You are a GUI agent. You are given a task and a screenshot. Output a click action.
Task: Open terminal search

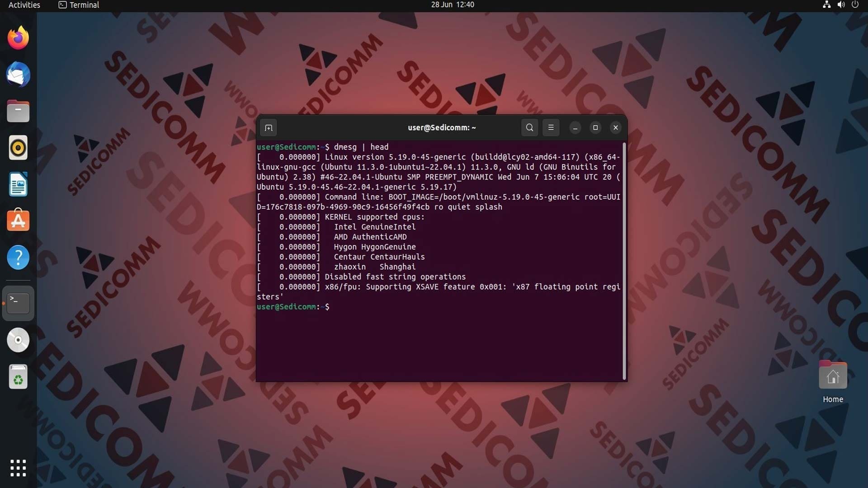click(529, 128)
